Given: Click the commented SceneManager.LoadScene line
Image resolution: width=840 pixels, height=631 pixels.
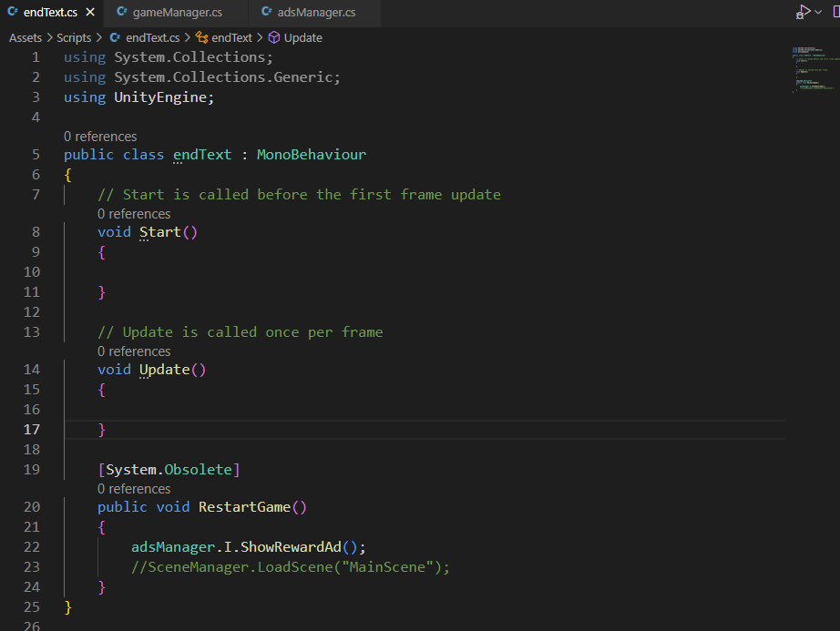Looking at the screenshot, I should pyautogui.click(x=291, y=567).
